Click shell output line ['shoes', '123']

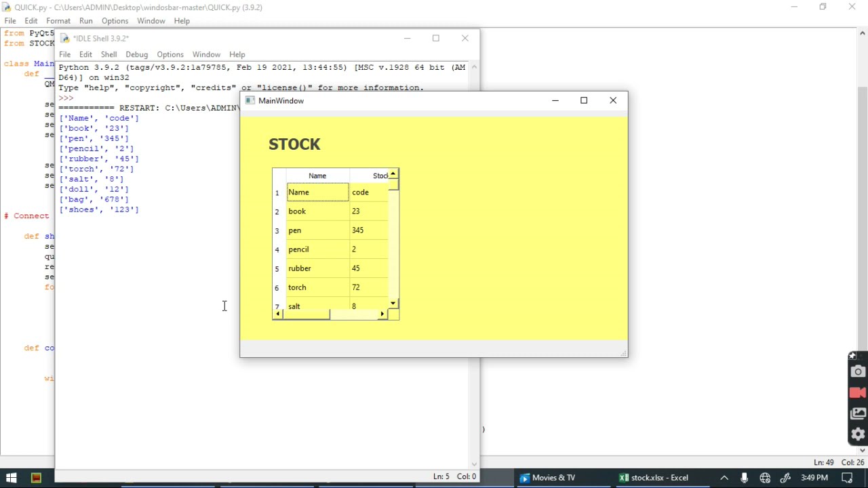tap(98, 209)
